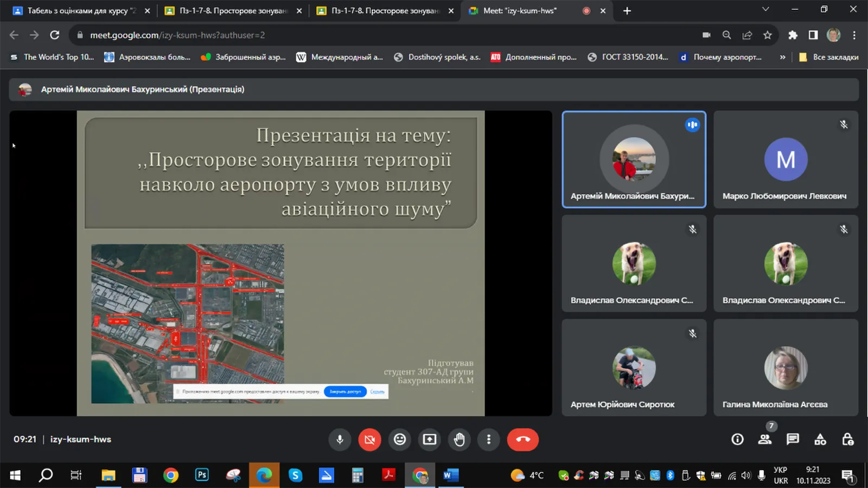
Task: Open more options three-dot menu in Meet
Action: (x=489, y=439)
